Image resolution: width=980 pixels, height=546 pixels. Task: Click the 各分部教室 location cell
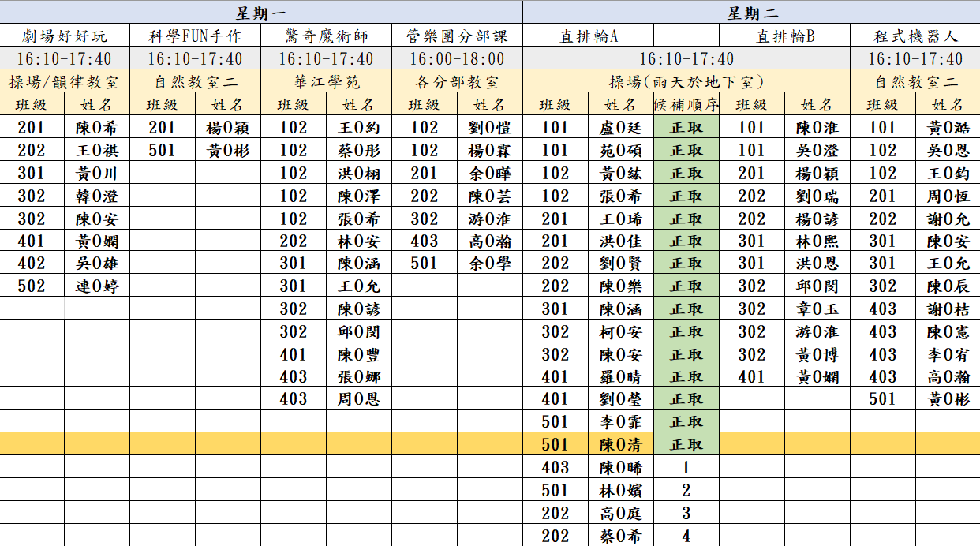(x=457, y=81)
